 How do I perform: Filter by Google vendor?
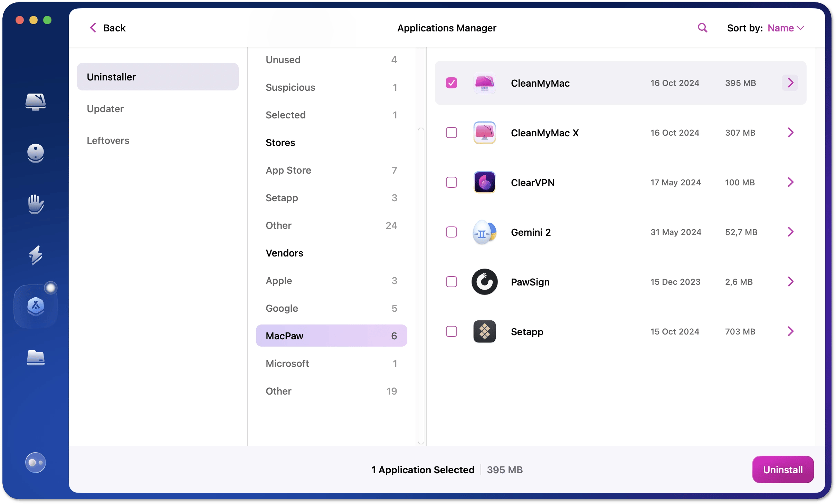(x=331, y=308)
